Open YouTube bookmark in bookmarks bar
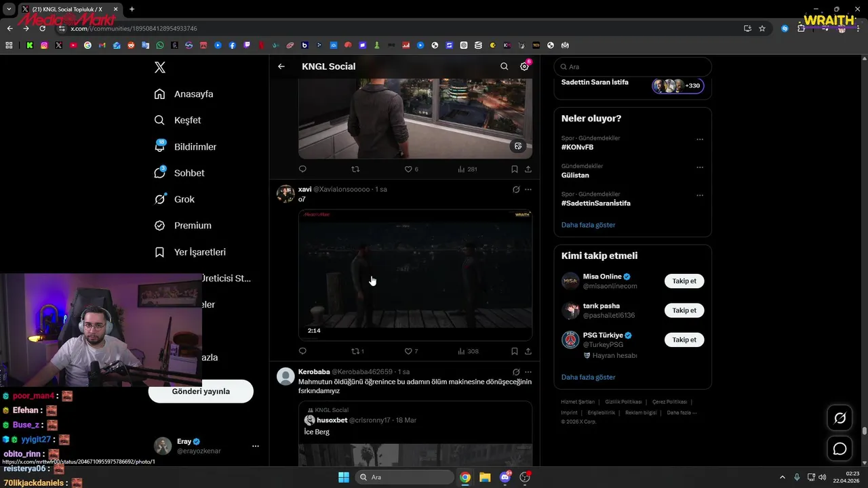The width and height of the screenshot is (868, 488). pos(73,45)
